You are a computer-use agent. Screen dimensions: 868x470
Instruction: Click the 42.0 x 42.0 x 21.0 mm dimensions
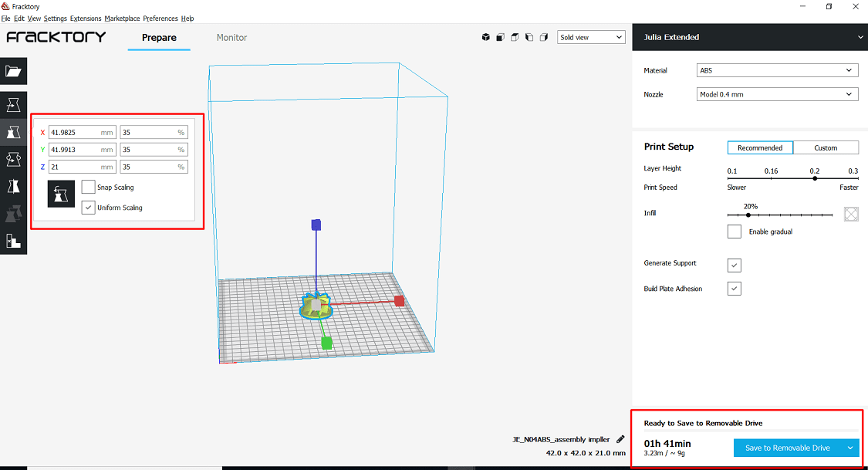coord(586,453)
